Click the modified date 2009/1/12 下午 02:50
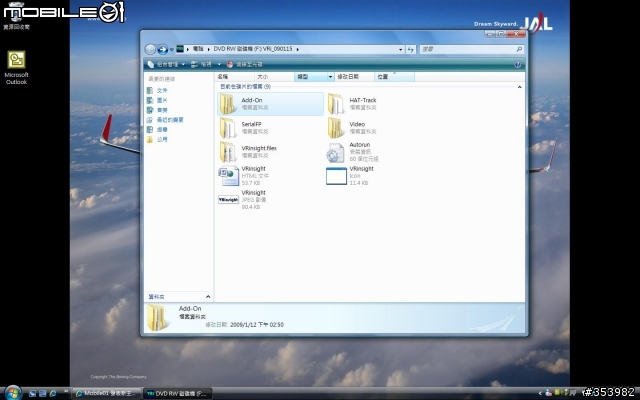This screenshot has width=640, height=400. pyautogui.click(x=257, y=325)
